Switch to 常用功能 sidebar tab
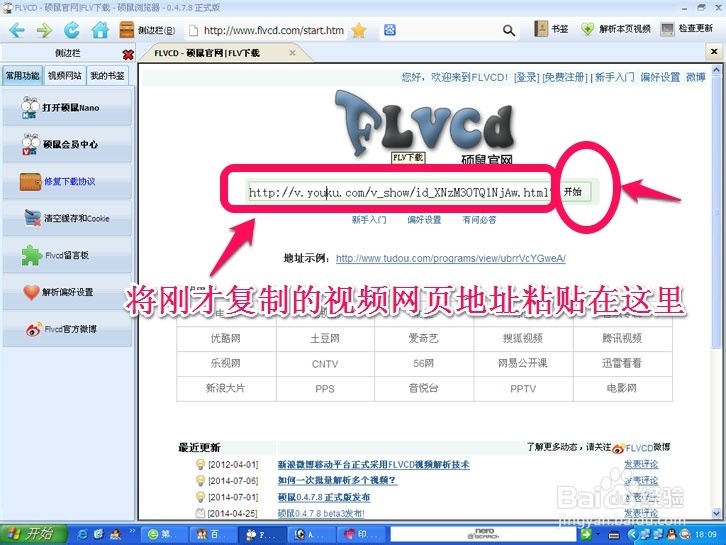This screenshot has width=726, height=545. click(22, 75)
